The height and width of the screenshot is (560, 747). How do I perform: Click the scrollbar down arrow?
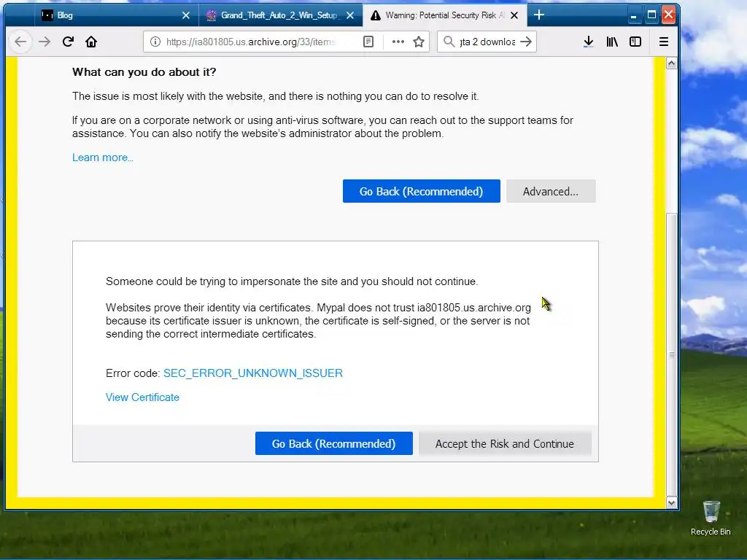(671, 502)
